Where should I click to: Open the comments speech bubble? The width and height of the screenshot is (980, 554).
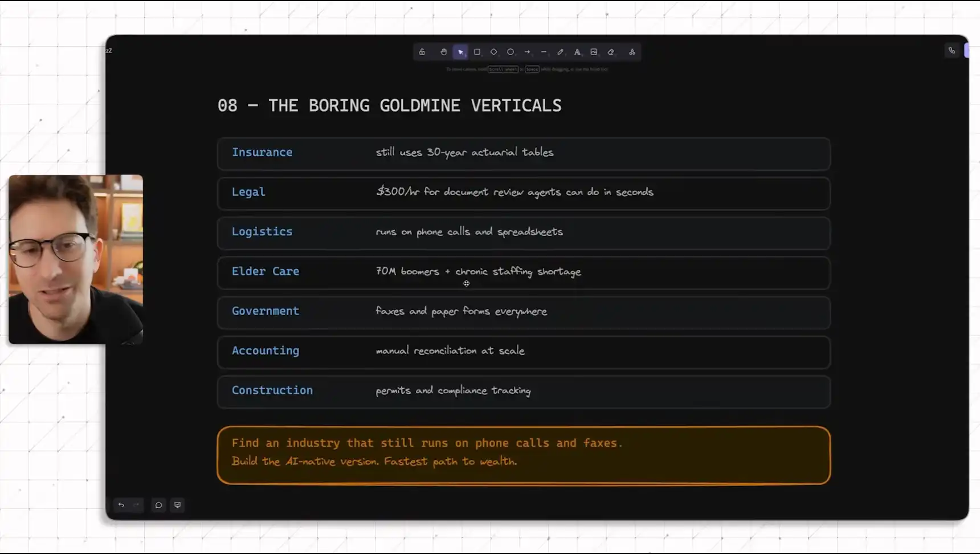coord(158,505)
